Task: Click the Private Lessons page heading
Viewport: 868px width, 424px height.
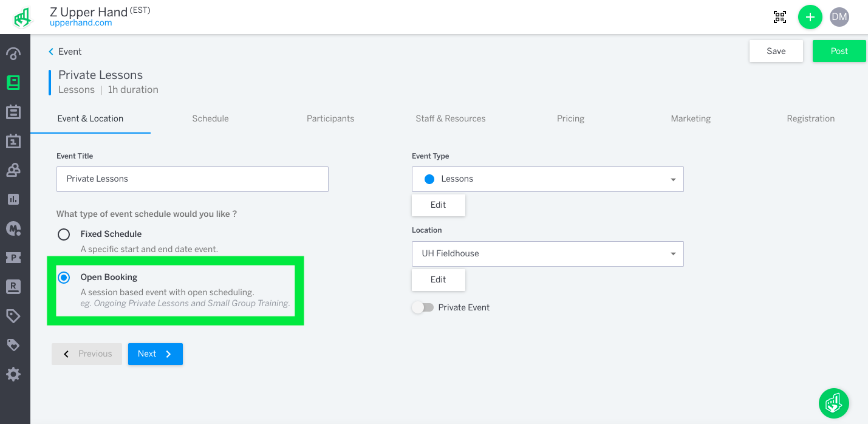Action: [x=101, y=75]
